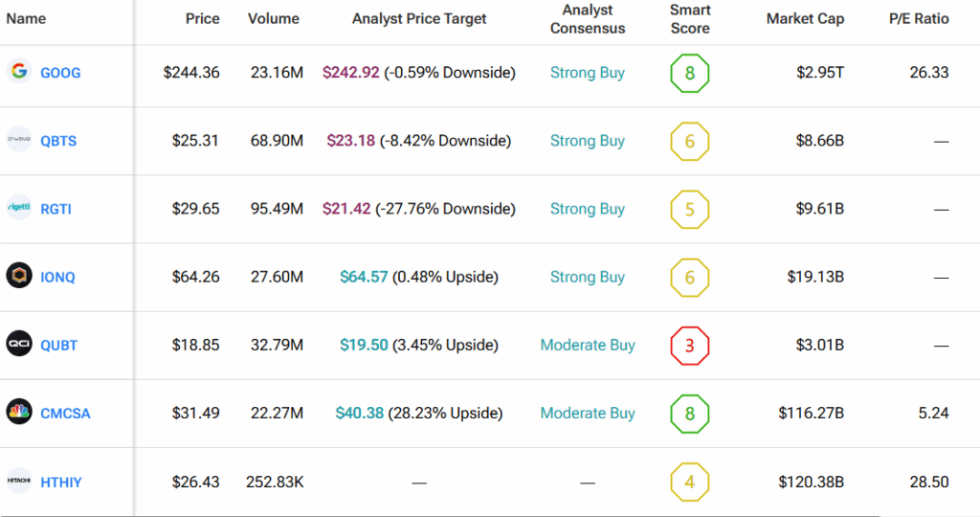
Task: Open the CMCSA ticker link
Action: [x=65, y=414]
